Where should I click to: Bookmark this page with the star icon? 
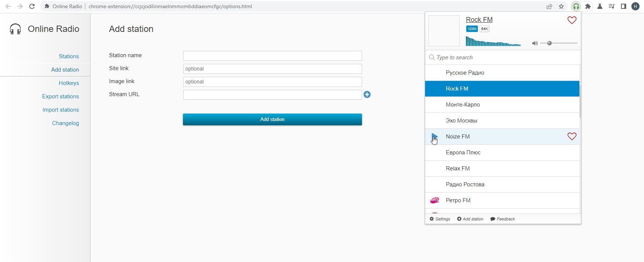pos(561,6)
